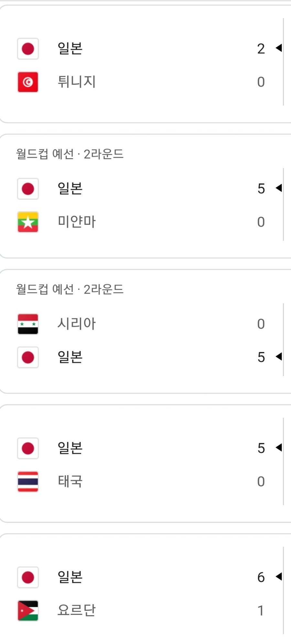The image size is (291, 644).
Task: Select the 태국 team name
Action: (x=70, y=482)
